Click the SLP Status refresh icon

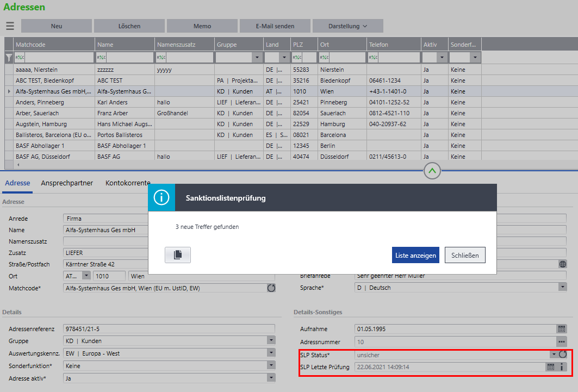tap(563, 354)
